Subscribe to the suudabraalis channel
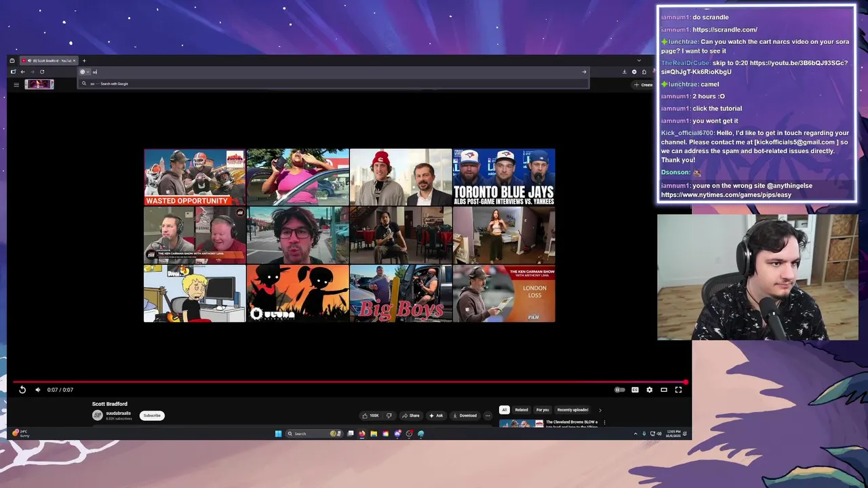The height and width of the screenshot is (488, 868). click(x=152, y=415)
